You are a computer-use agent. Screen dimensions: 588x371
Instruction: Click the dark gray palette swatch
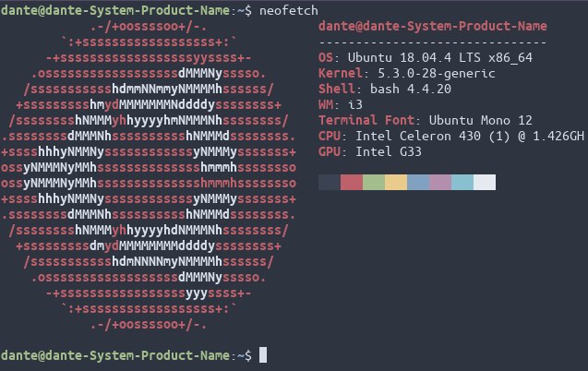(x=330, y=182)
